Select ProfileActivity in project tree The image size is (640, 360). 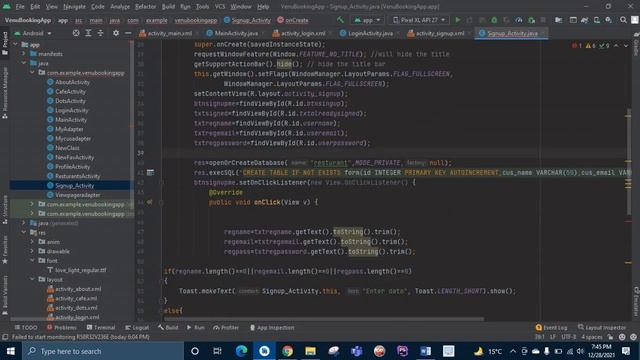tap(72, 167)
